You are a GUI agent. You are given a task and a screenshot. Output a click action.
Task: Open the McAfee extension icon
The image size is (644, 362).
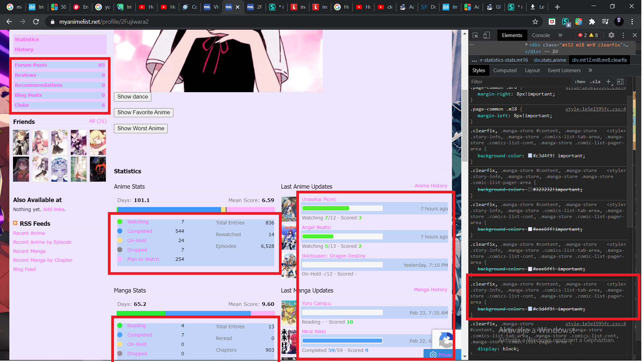click(x=552, y=22)
